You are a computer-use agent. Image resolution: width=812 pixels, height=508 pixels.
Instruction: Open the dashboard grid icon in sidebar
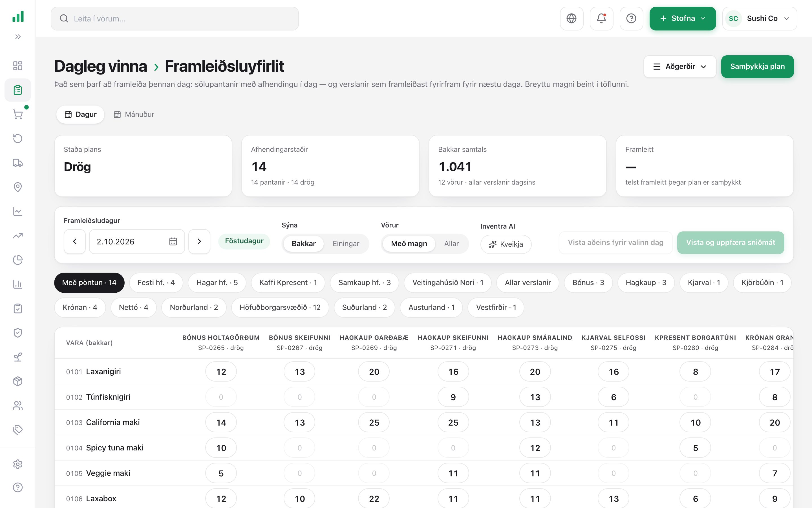(x=18, y=65)
